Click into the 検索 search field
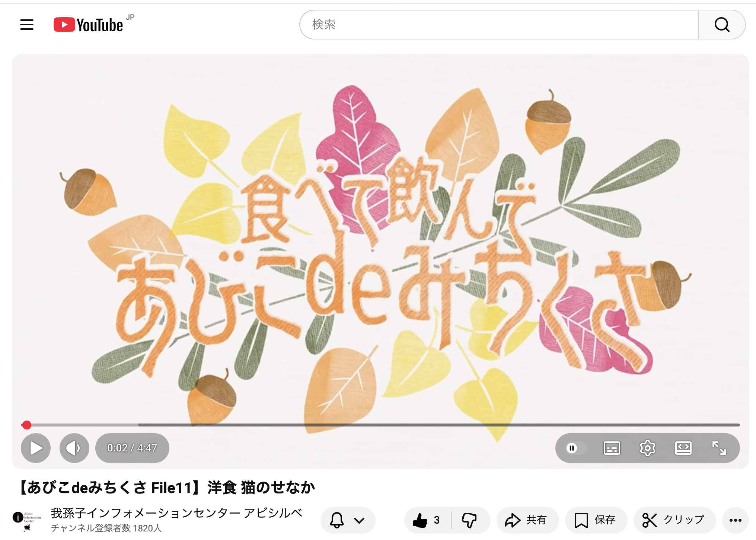 pos(499,25)
